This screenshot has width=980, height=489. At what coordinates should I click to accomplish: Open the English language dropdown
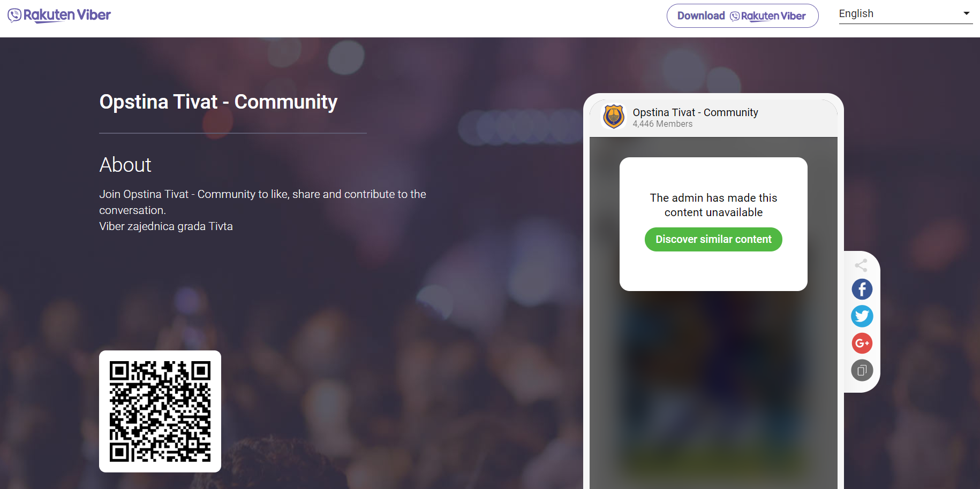click(906, 14)
